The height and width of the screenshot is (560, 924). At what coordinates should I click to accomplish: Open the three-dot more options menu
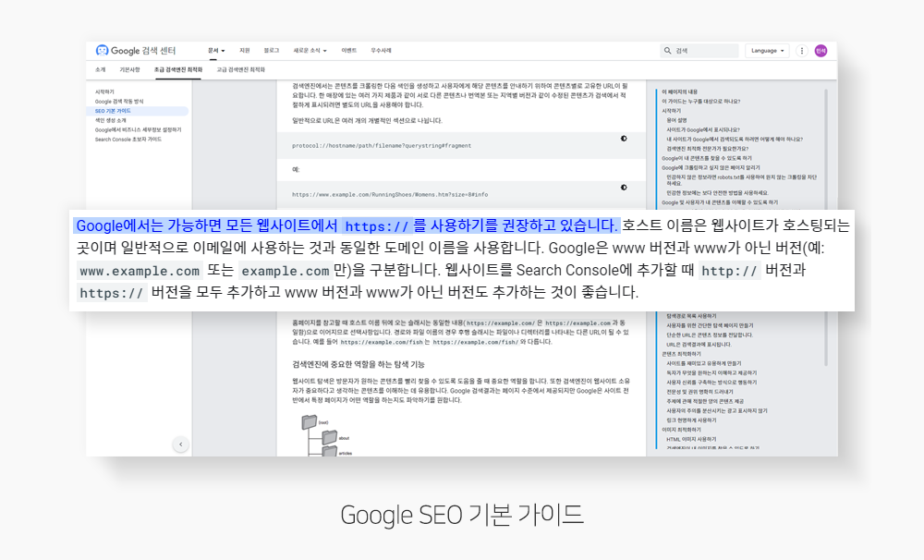coord(801,51)
